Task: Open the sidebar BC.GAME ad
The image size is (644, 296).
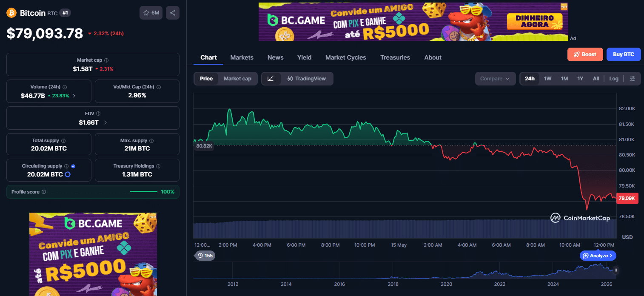Action: 93,254
